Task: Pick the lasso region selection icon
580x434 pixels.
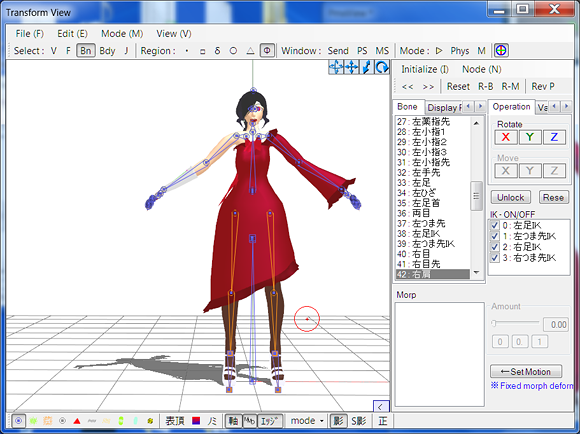Action: pos(218,51)
